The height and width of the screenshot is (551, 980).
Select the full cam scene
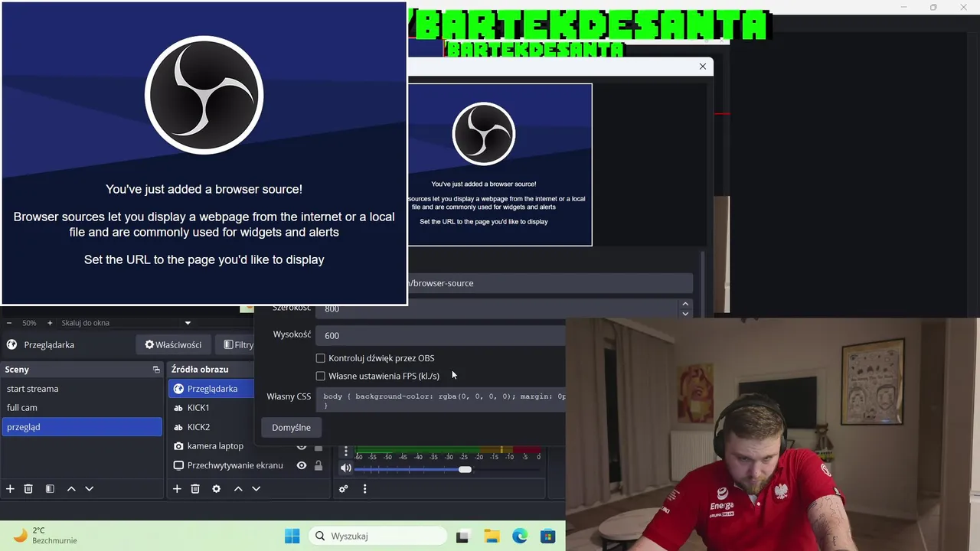(x=82, y=408)
